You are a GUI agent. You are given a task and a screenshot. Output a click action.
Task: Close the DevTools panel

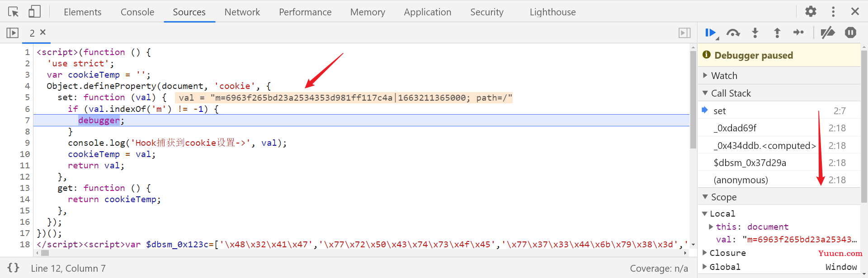coord(855,11)
